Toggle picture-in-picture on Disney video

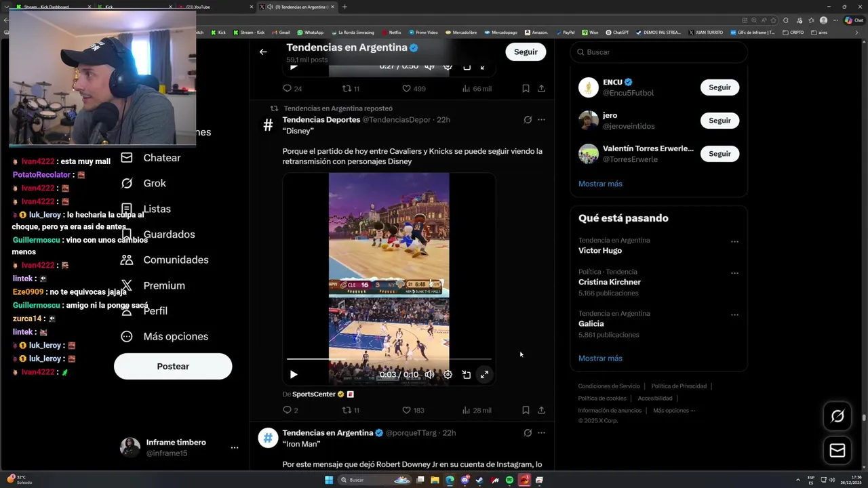(x=467, y=374)
